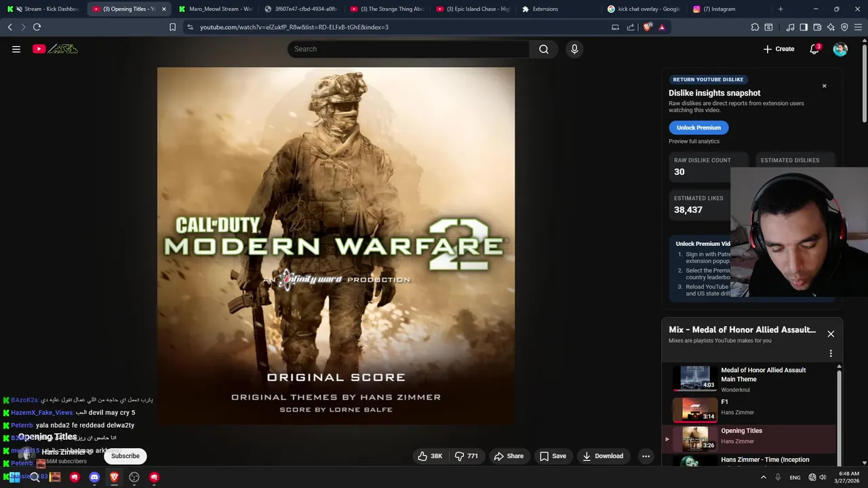Screen dimensions: 868x488
Task: Click the Create button
Action: point(778,49)
